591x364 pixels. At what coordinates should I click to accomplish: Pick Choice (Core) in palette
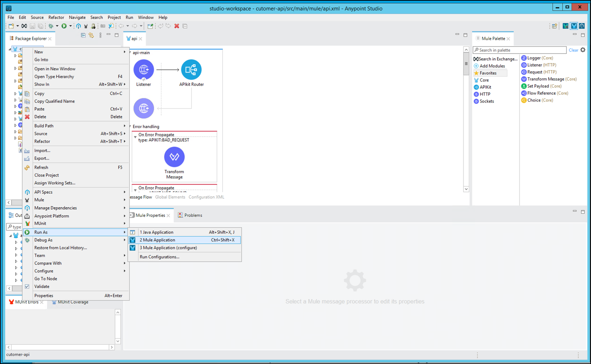[537, 100]
